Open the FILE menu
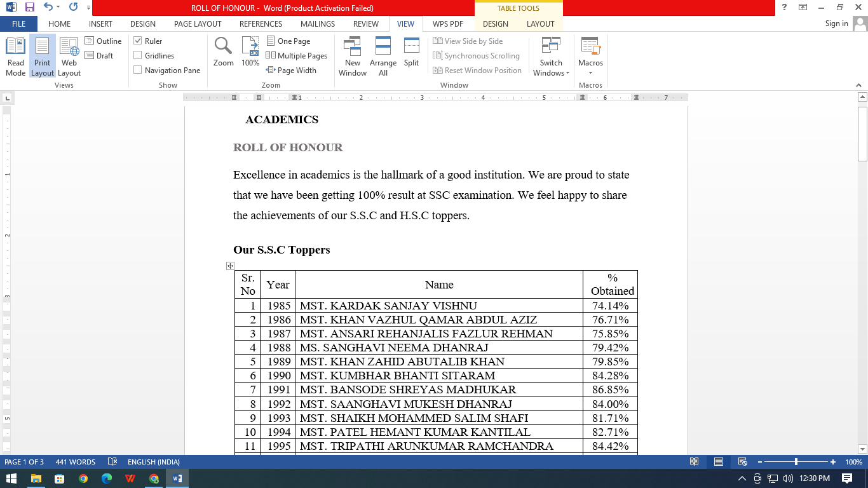Screen dimensions: 868x488 coord(19,24)
